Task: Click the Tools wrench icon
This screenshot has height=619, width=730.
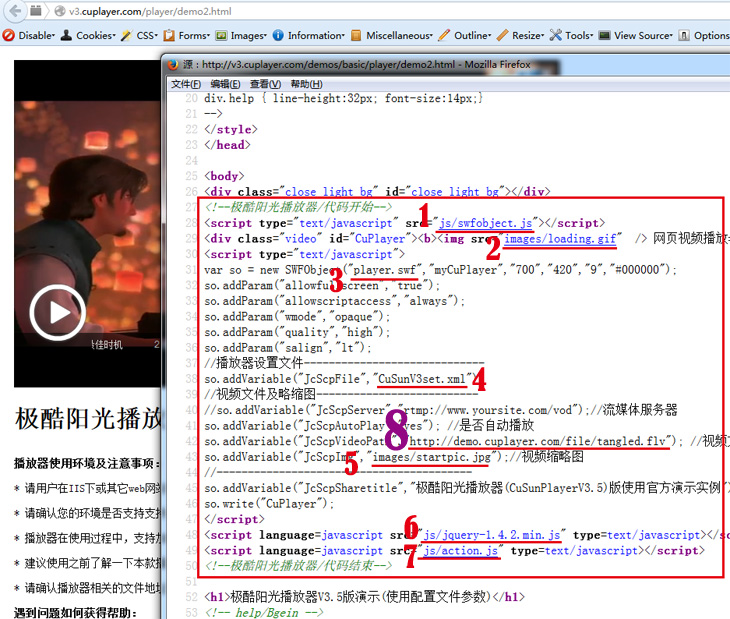Action: (x=555, y=35)
